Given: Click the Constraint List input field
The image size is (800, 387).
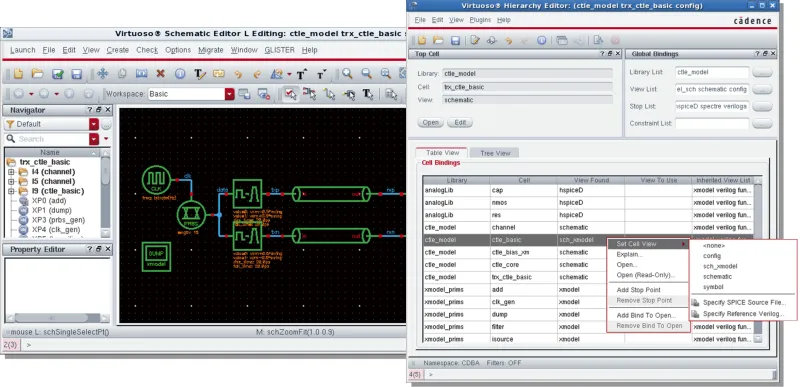Looking at the screenshot, I should [712, 123].
